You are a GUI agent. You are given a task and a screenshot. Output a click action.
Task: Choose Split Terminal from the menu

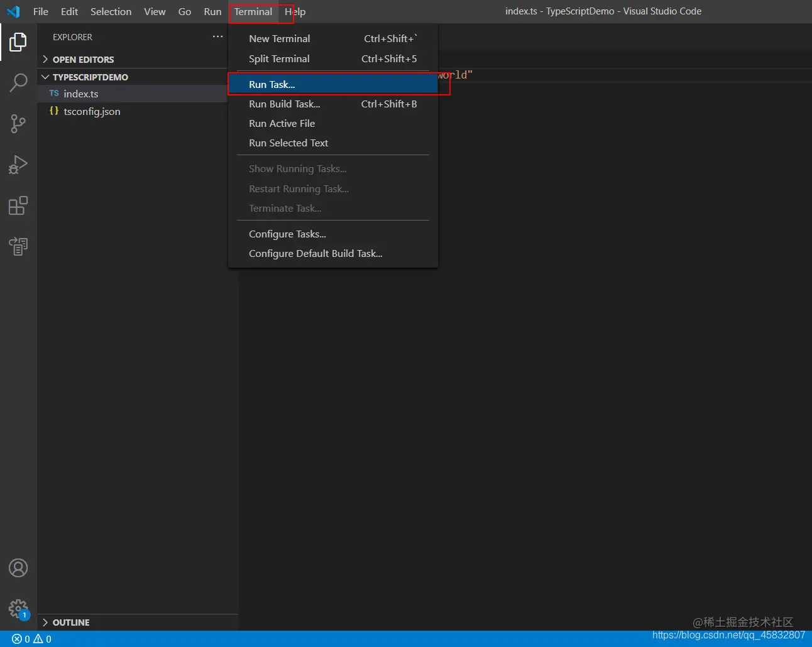(333, 58)
